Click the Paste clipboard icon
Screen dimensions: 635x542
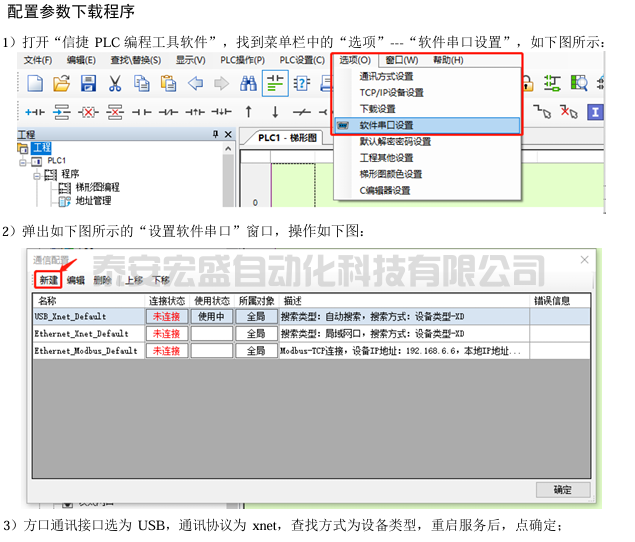click(168, 83)
